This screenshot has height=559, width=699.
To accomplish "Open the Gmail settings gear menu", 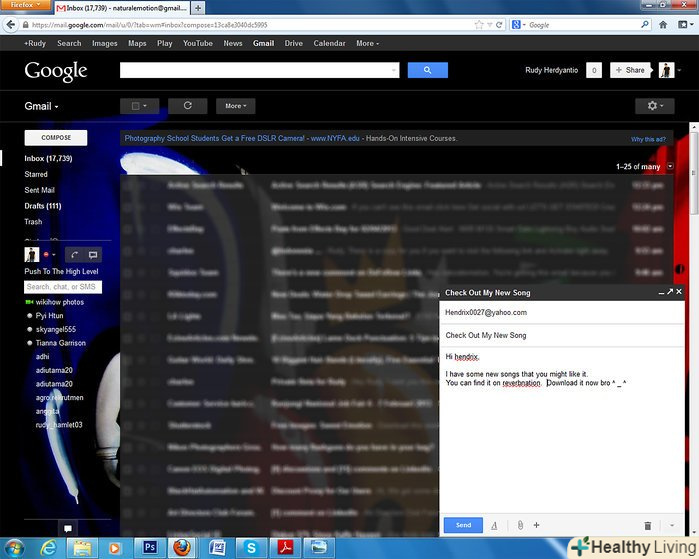I will (x=654, y=106).
